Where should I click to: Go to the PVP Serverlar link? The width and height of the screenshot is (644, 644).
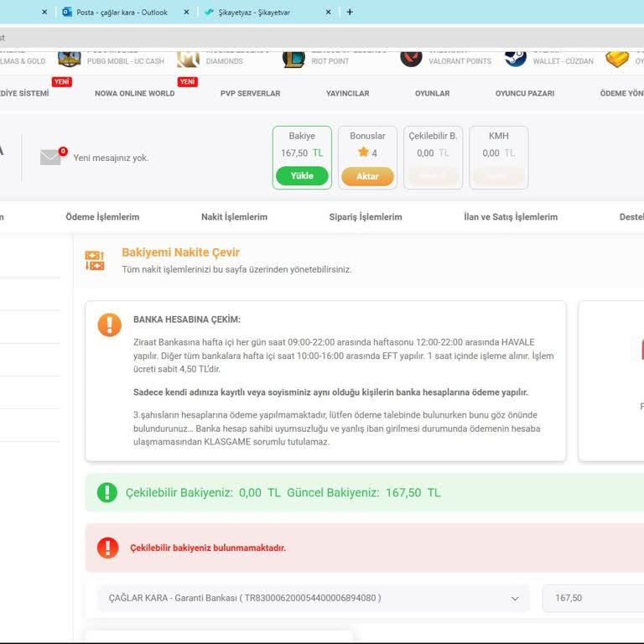tap(250, 93)
